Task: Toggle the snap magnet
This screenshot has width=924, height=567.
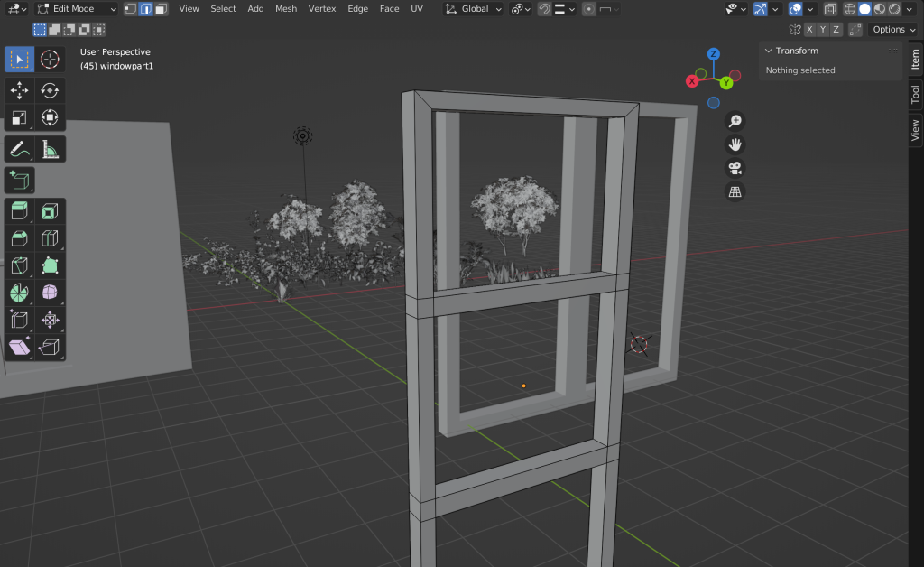Action: (544, 9)
